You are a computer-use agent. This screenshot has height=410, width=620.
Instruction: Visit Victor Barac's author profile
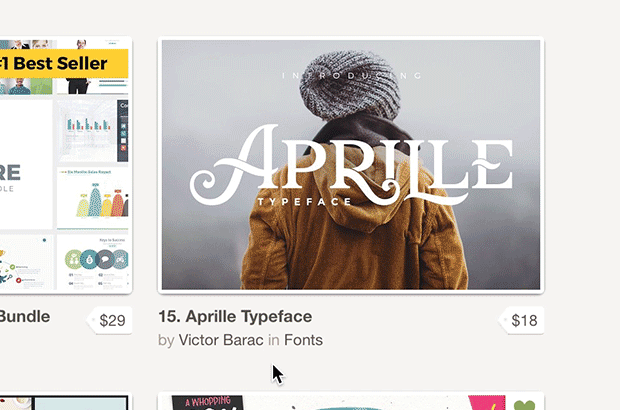click(x=221, y=340)
